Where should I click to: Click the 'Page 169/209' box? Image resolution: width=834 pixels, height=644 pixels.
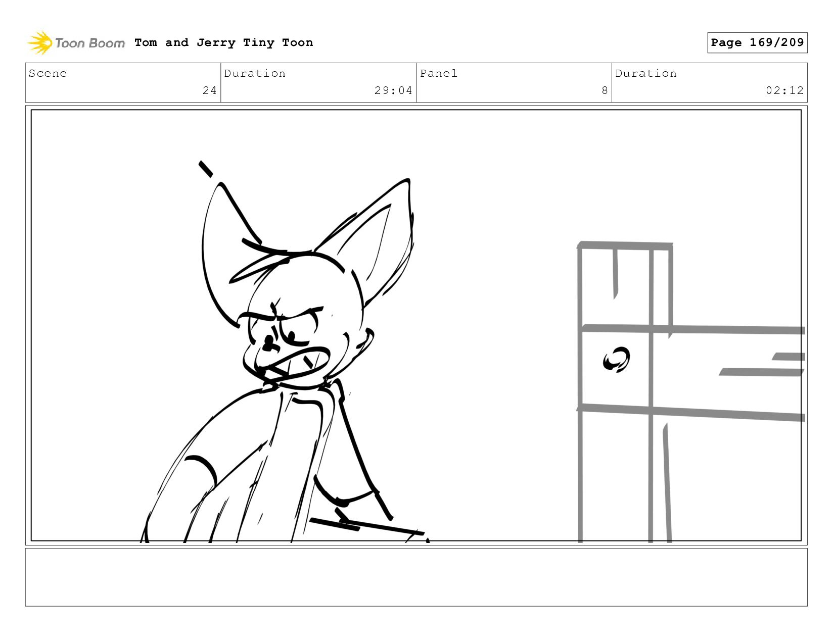click(x=757, y=42)
